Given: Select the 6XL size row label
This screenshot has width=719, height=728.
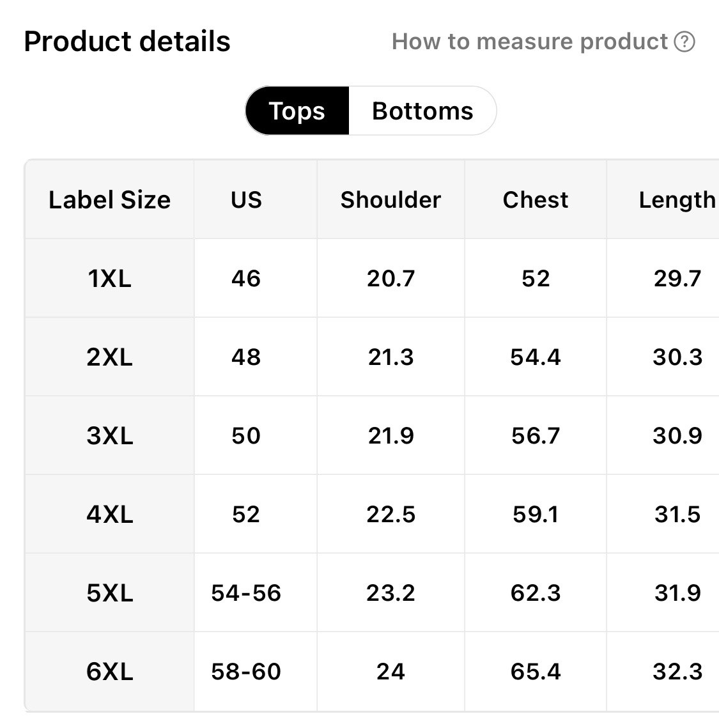Looking at the screenshot, I should 109,672.
